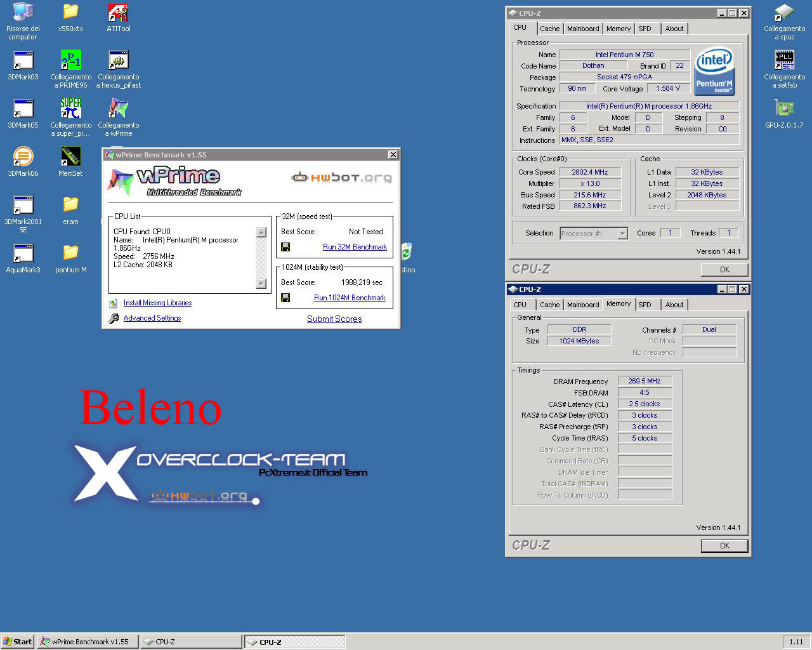Click the Install Missing Libraries icon
Viewport: 812px width, 650px height.
click(x=114, y=303)
